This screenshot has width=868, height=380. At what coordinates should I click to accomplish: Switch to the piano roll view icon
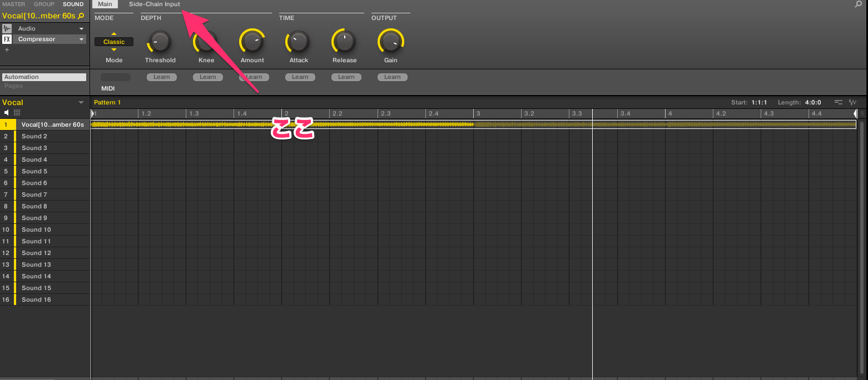(839, 103)
